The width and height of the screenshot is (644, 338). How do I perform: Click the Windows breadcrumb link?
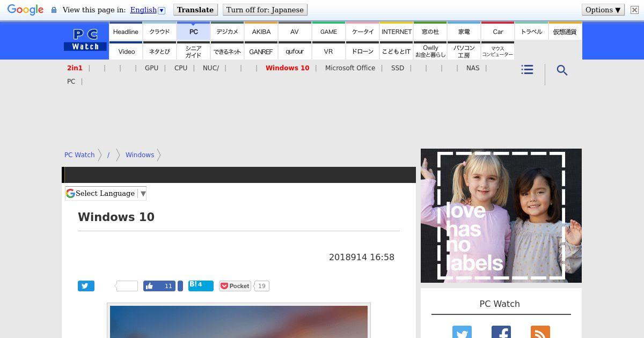pos(140,155)
